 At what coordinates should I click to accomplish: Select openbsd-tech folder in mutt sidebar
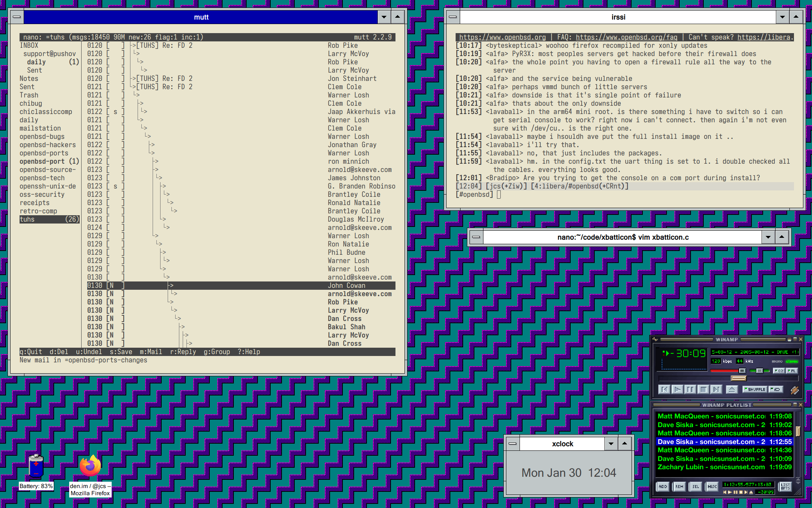pyautogui.click(x=42, y=178)
